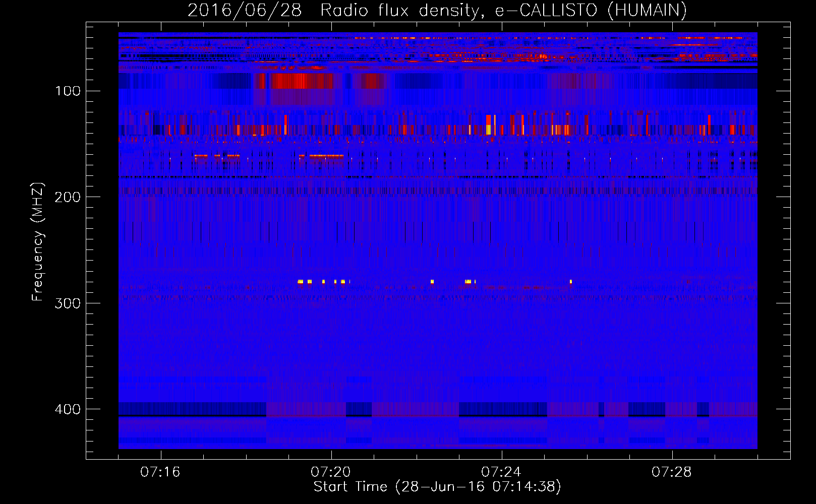Viewport: 816px width, 504px height.
Task: Click the plot title 'Radio flux density, e-CALLISTO (HUMAIN)'
Action: 504,10
